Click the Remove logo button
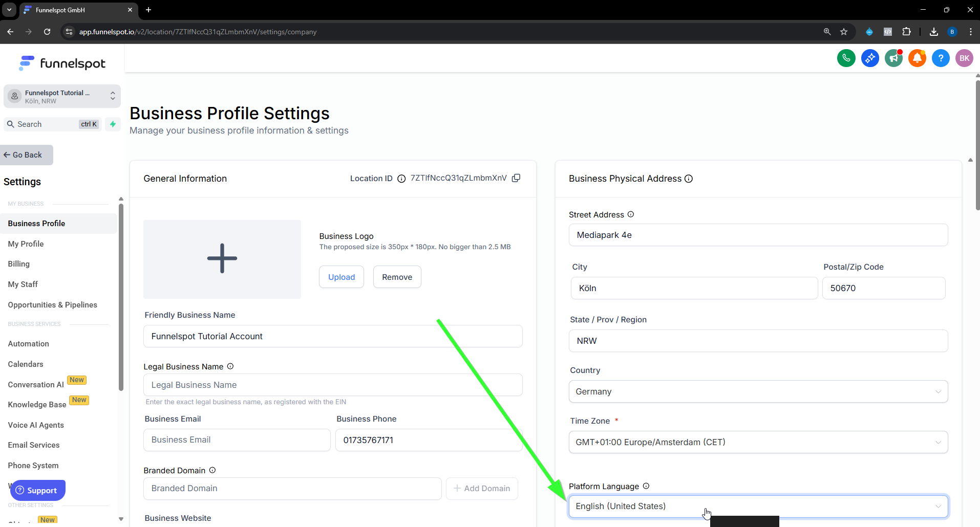 (397, 277)
